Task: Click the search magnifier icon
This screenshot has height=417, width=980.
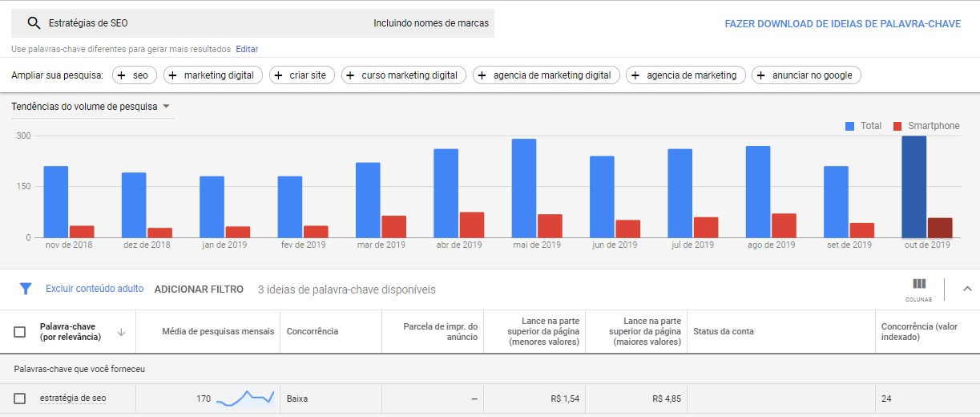Action: point(33,23)
